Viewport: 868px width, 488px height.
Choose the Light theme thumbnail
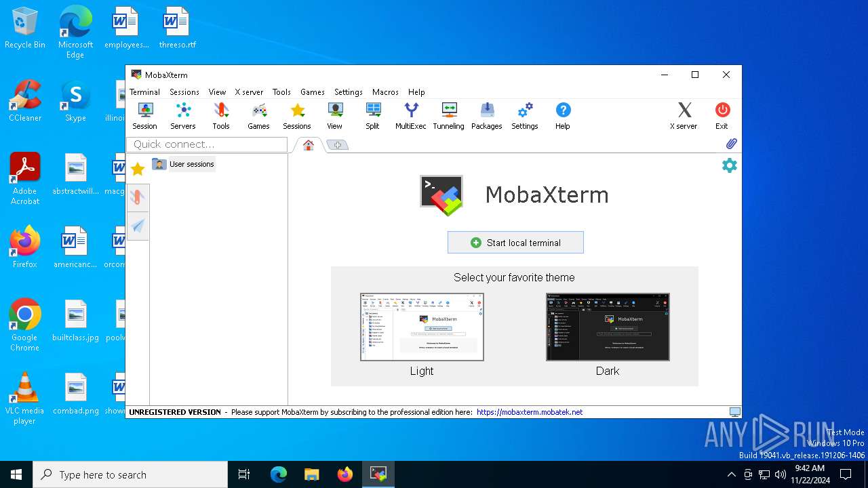[x=422, y=327]
